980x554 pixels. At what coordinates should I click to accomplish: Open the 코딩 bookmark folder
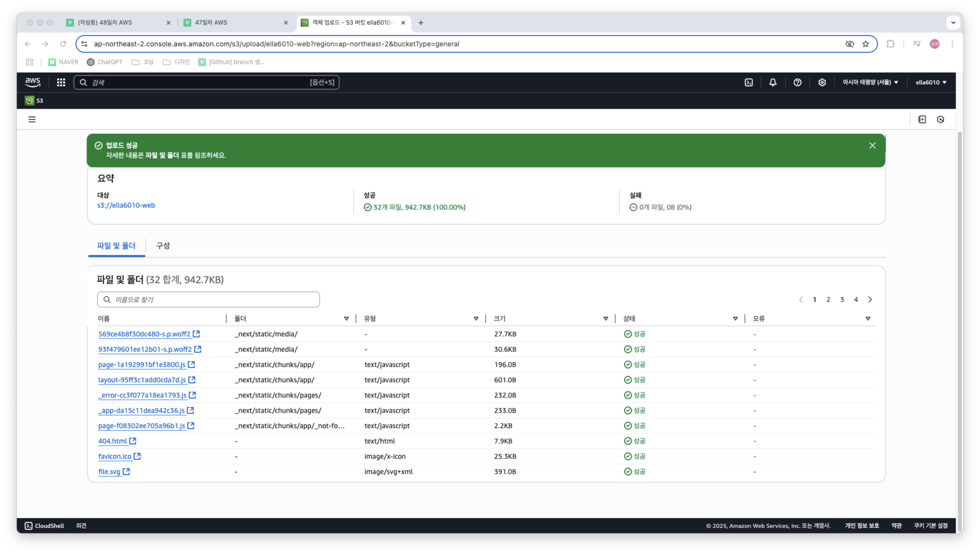pos(143,62)
